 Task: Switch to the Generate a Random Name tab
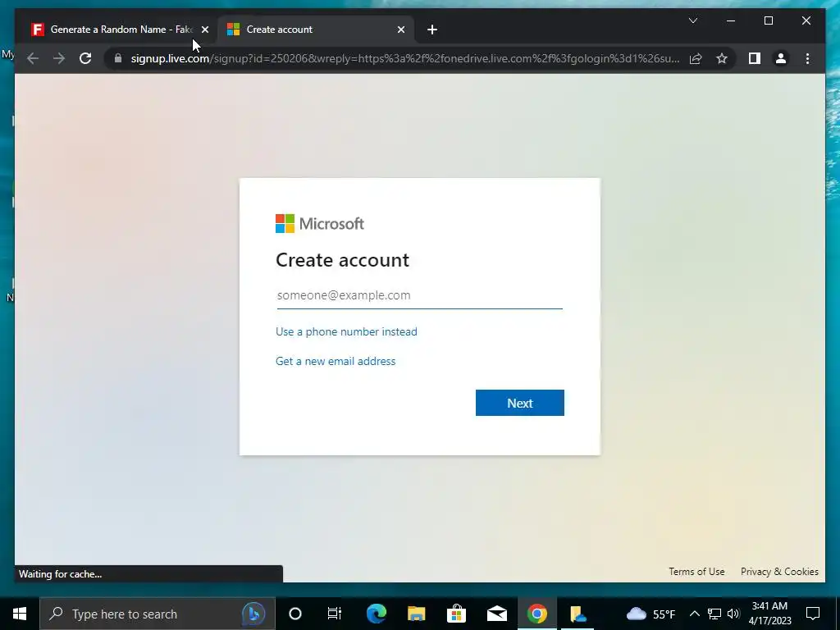tap(111, 30)
